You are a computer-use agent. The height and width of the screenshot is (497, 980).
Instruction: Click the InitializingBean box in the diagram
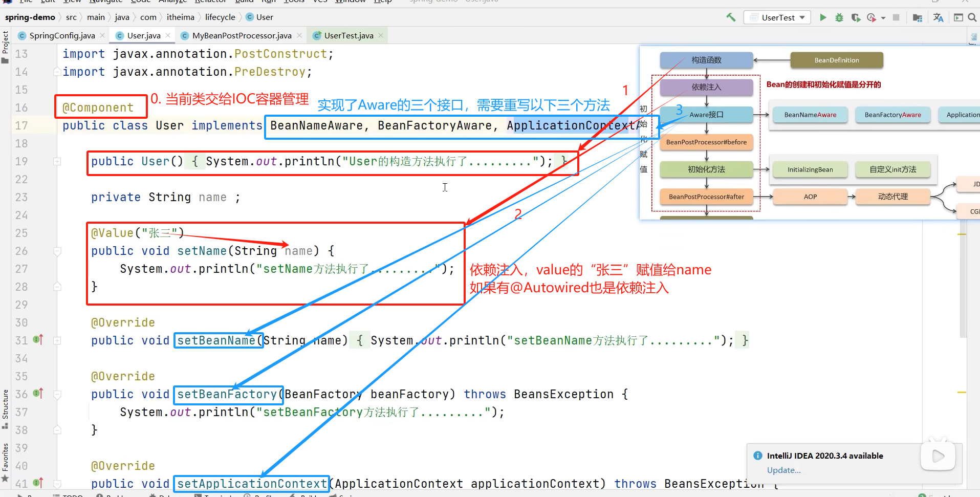tap(810, 169)
